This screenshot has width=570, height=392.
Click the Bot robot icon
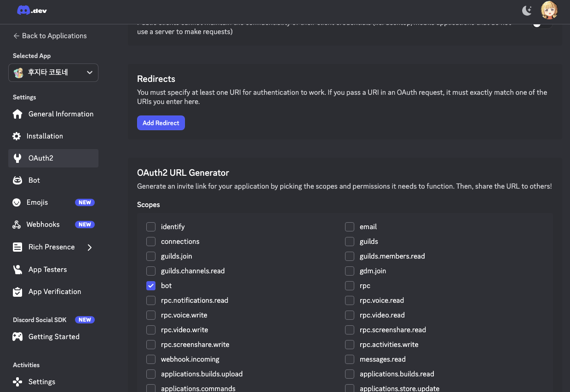(17, 180)
